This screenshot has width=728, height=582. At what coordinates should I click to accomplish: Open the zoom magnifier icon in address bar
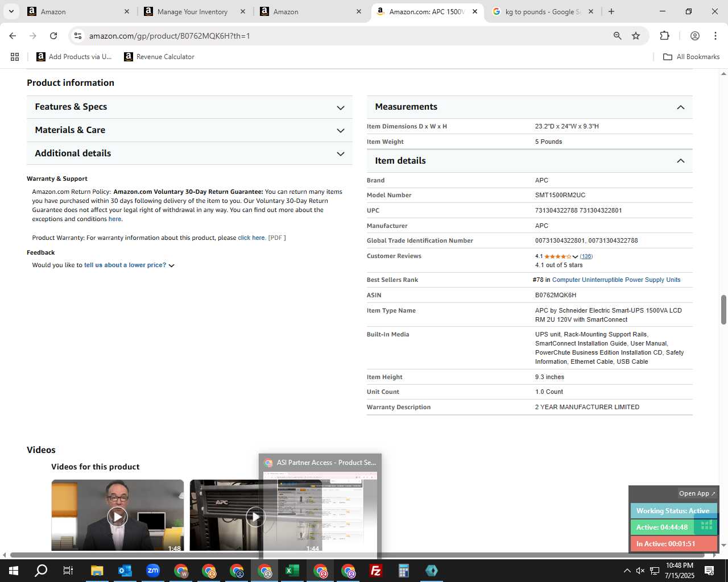click(x=617, y=36)
